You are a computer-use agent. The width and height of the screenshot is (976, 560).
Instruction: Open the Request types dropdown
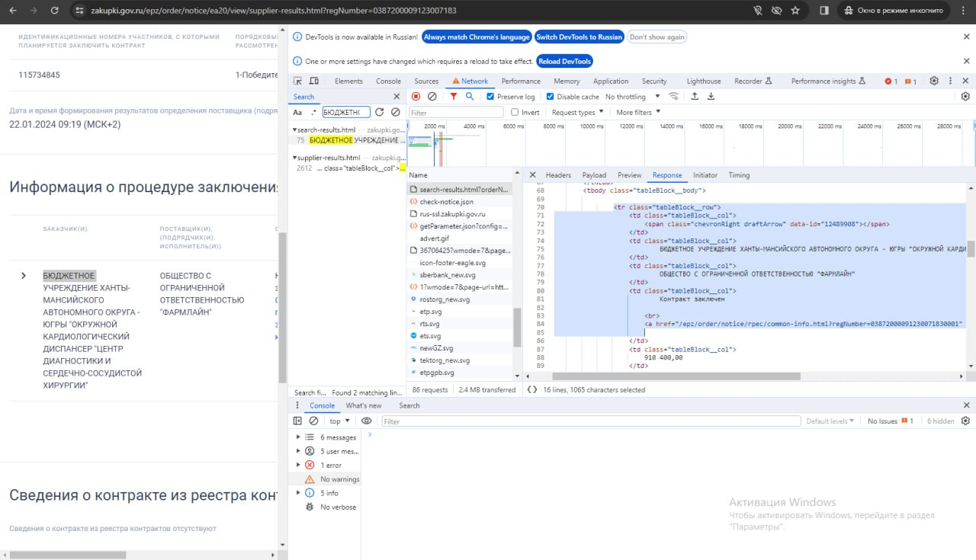pyautogui.click(x=577, y=113)
